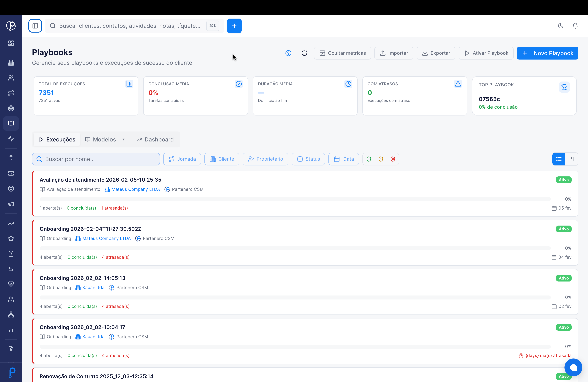
Task: Open the dashboard grid icon in sidebar
Action: click(11, 43)
